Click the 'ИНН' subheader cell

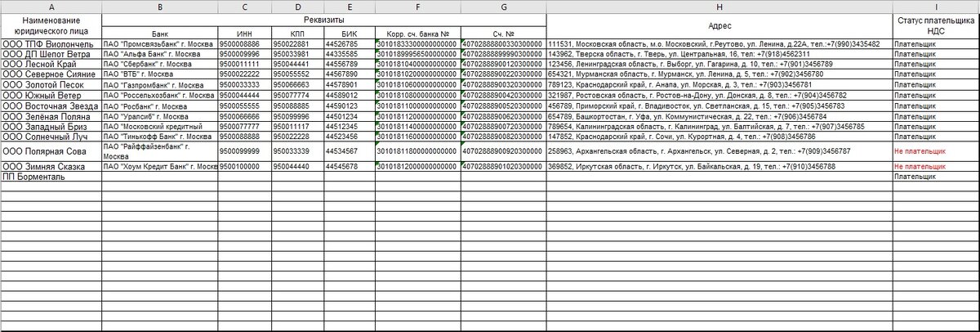(x=245, y=32)
